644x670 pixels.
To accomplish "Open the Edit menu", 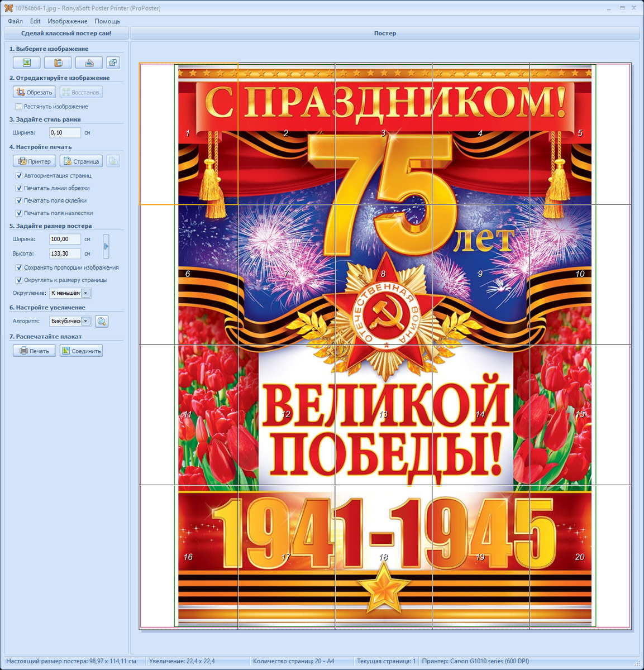I will (x=35, y=21).
